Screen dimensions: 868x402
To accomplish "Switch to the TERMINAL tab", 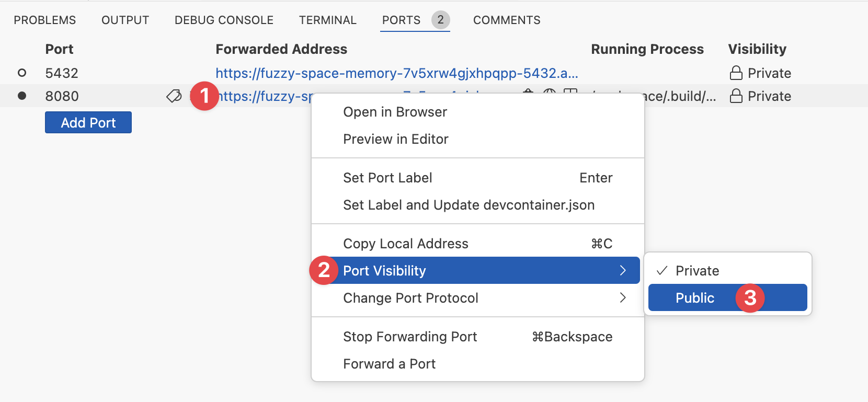I will [327, 20].
